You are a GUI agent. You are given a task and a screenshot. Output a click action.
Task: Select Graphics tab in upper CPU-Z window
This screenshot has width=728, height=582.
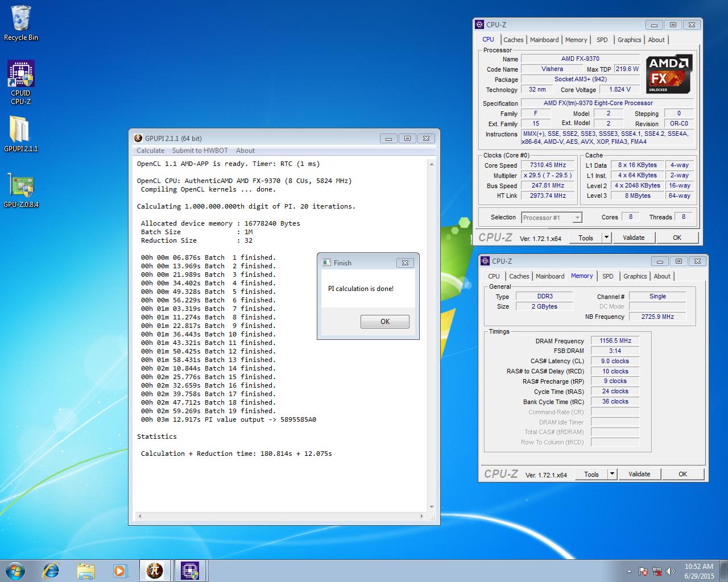tap(630, 40)
